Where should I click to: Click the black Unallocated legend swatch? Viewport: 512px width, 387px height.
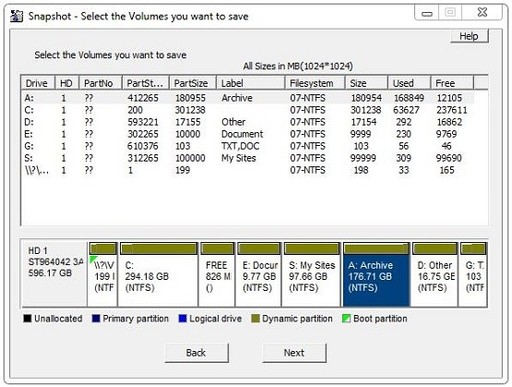click(x=27, y=318)
